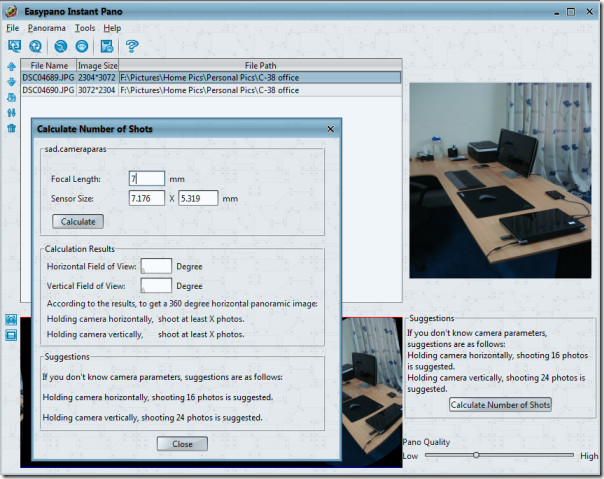
Task: Open the Help menu
Action: click(112, 28)
